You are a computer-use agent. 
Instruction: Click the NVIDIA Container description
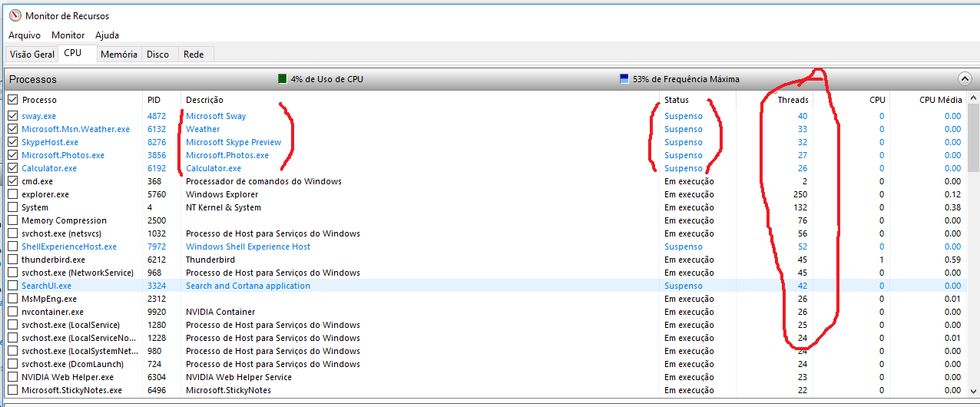[x=220, y=312]
